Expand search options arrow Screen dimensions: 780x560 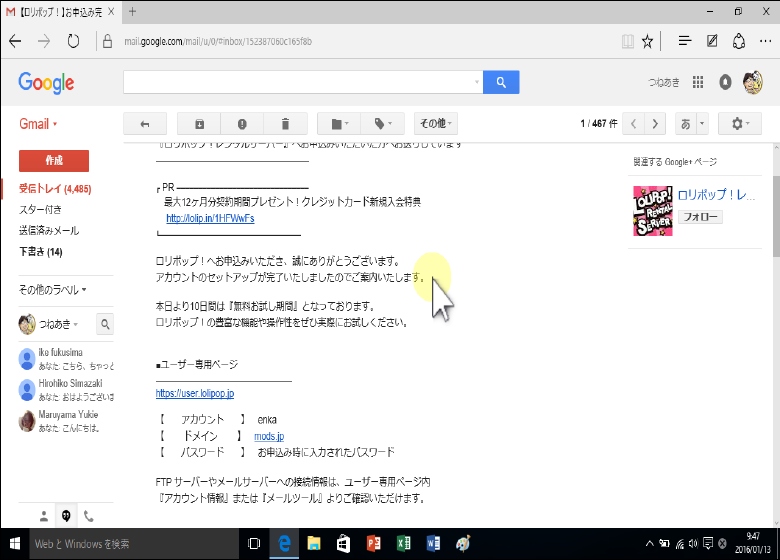[x=477, y=82]
